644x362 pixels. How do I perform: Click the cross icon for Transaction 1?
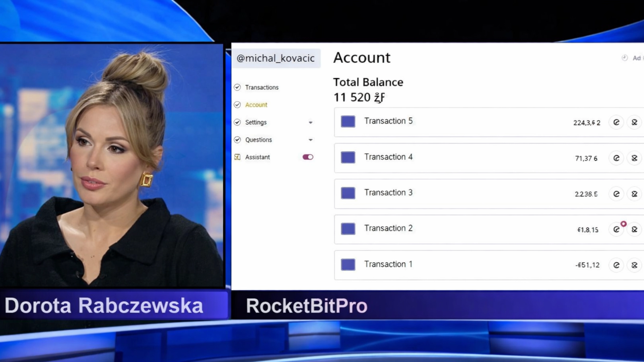pos(634,265)
